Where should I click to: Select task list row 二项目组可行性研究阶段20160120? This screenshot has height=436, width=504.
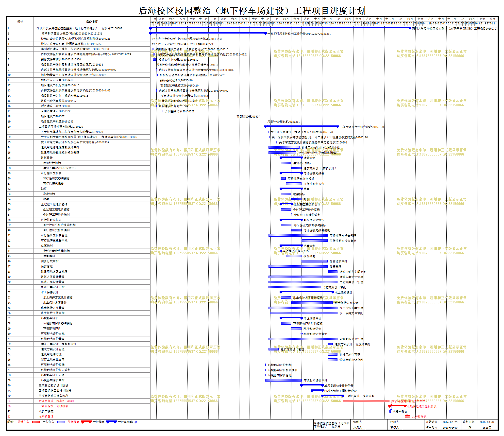(79, 127)
